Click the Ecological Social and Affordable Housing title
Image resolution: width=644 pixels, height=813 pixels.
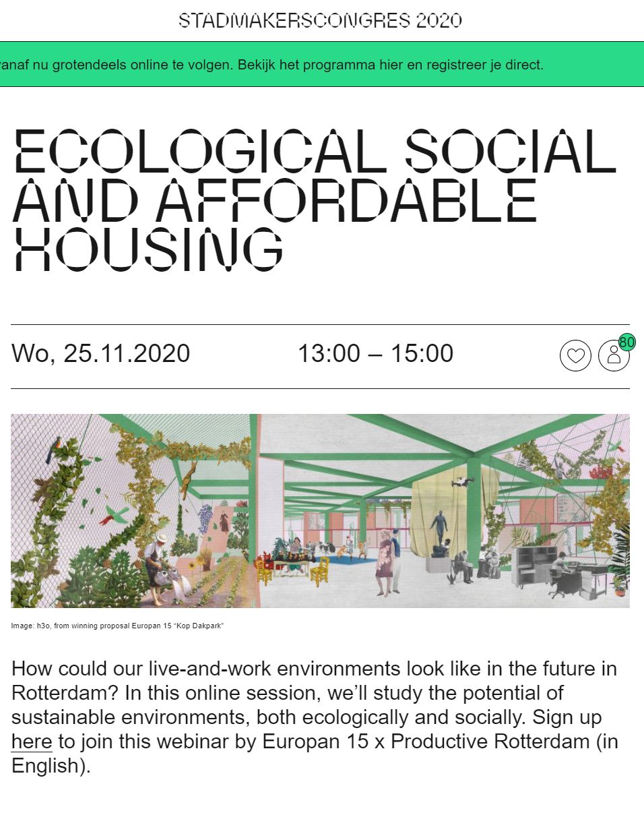click(x=314, y=200)
